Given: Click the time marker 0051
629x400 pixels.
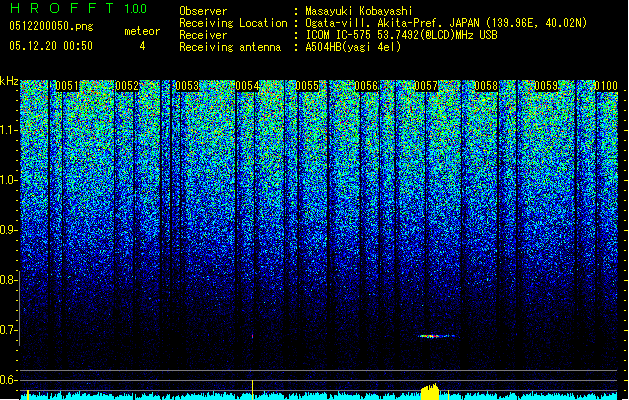Looking at the screenshot, I should click(x=67, y=86).
